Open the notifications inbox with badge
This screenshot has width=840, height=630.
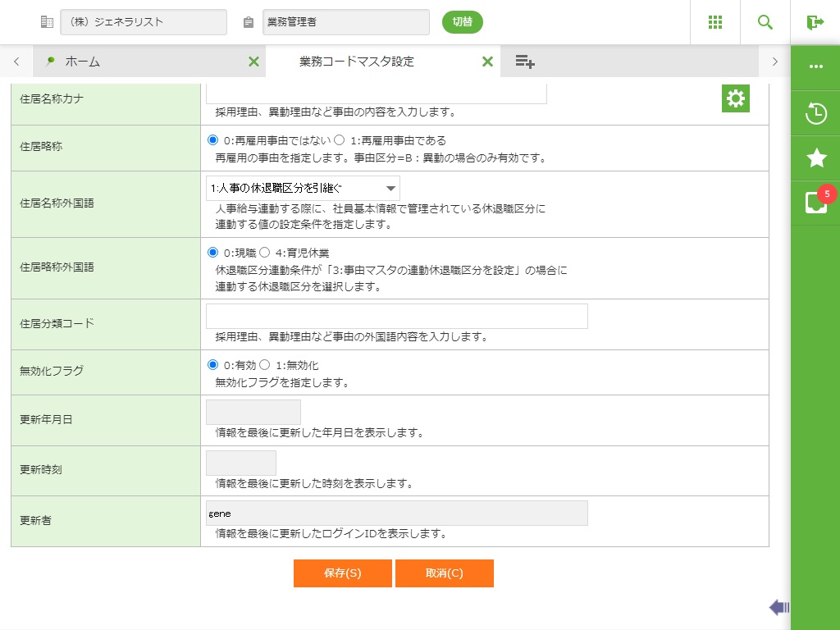[x=815, y=203]
